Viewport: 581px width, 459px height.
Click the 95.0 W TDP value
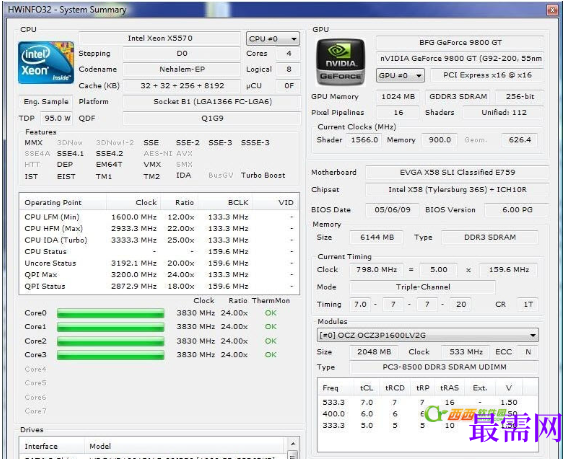[x=57, y=119]
